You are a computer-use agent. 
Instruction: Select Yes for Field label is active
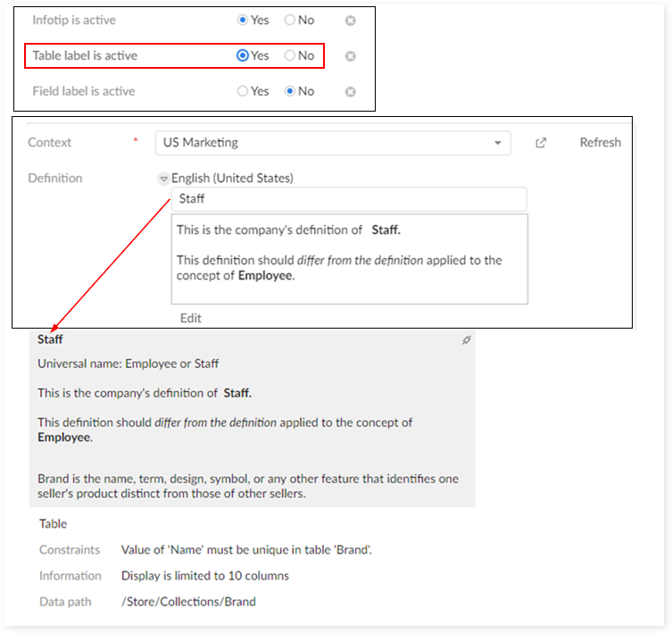coord(243,91)
